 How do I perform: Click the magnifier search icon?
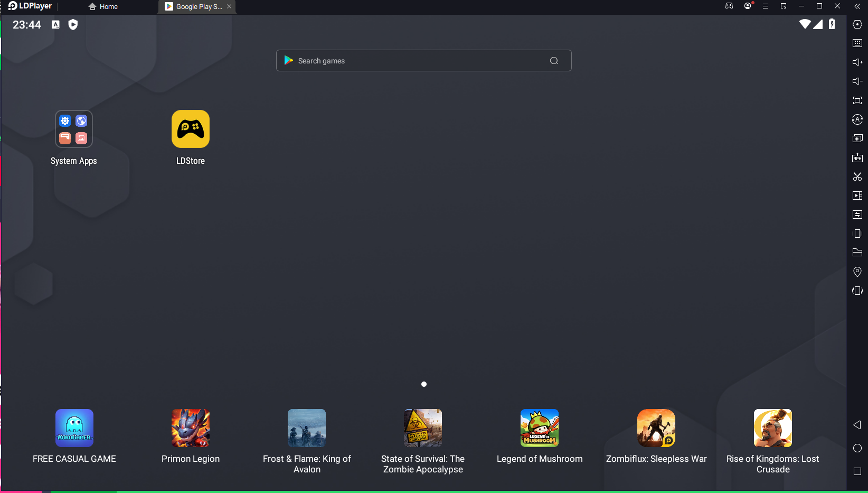click(554, 61)
